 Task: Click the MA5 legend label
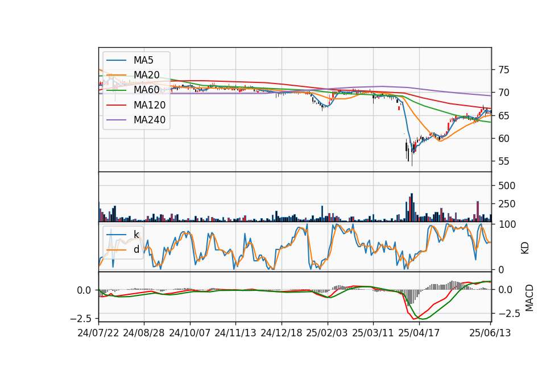[x=143, y=60]
